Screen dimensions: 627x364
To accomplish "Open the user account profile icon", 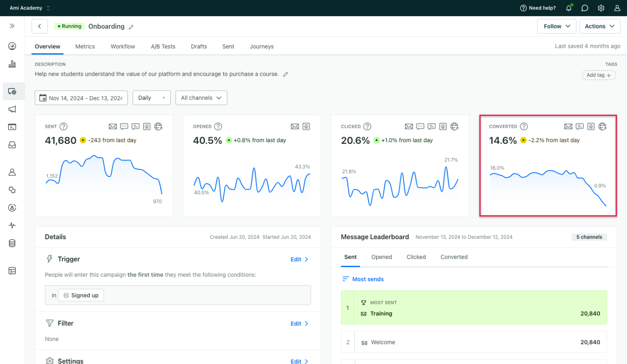I will [x=617, y=8].
